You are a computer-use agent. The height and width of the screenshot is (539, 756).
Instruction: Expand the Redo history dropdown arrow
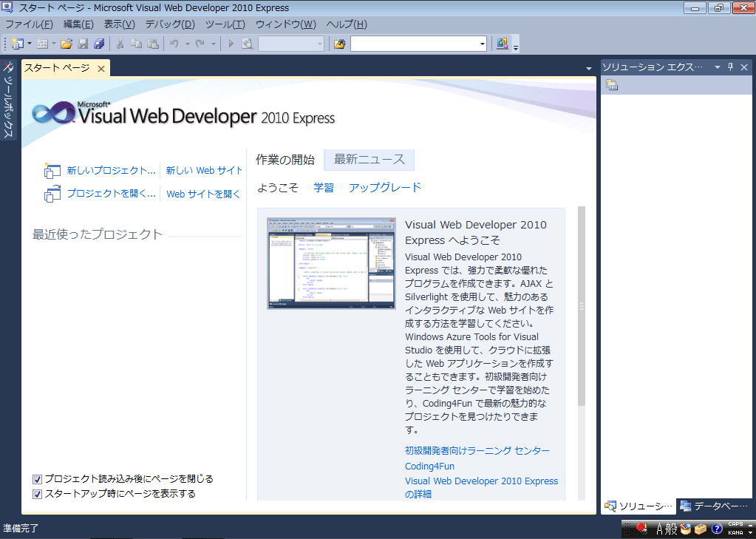click(213, 44)
